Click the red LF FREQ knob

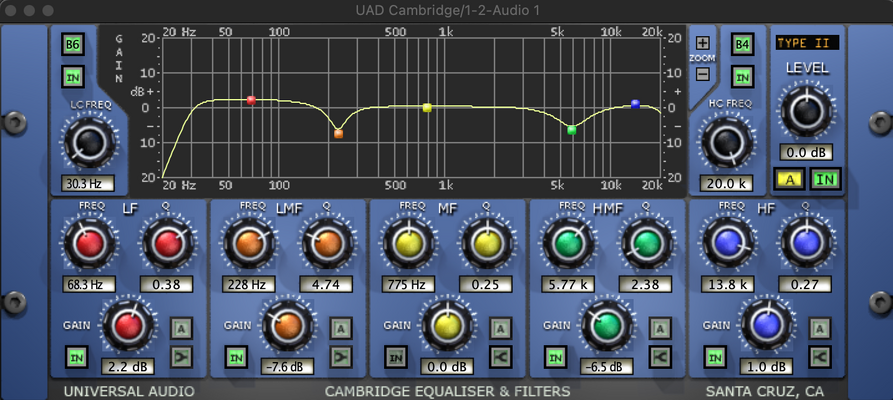89,243
